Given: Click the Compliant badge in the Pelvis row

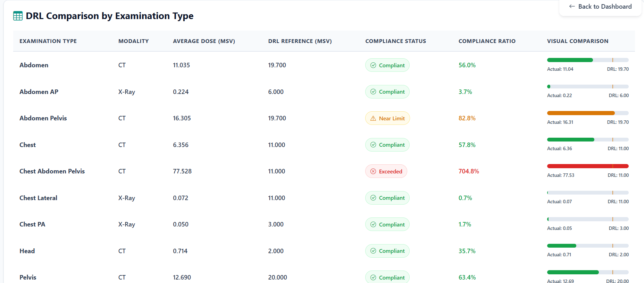Looking at the screenshot, I should point(387,277).
